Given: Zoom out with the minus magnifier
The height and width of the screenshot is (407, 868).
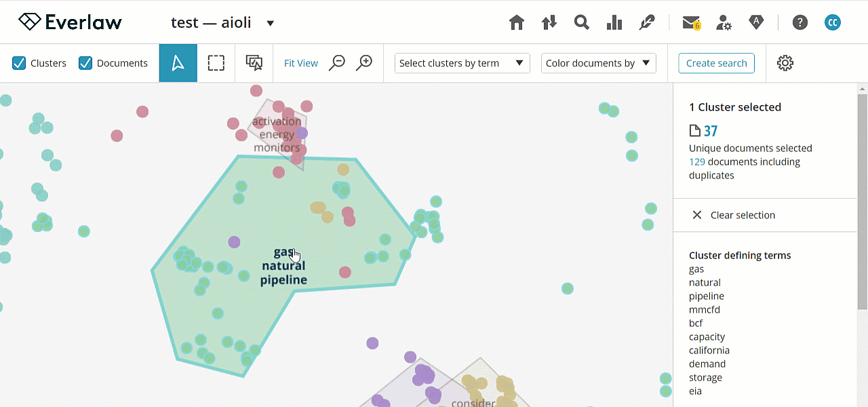Looking at the screenshot, I should (x=337, y=63).
